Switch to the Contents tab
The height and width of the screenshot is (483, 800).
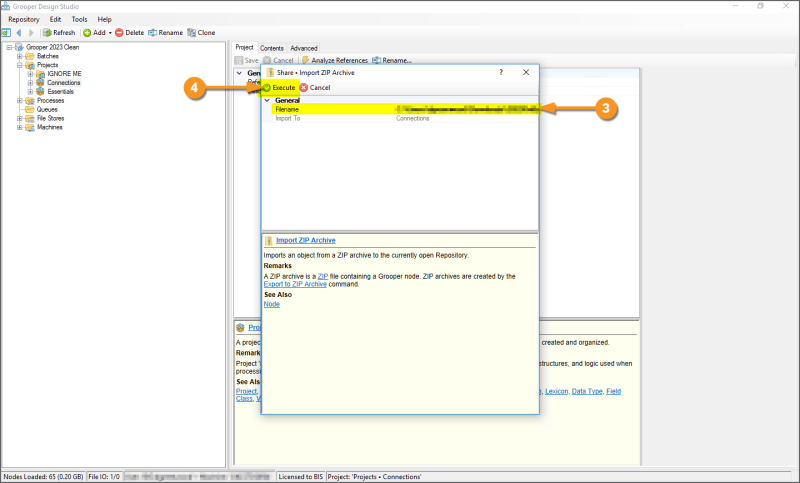272,48
